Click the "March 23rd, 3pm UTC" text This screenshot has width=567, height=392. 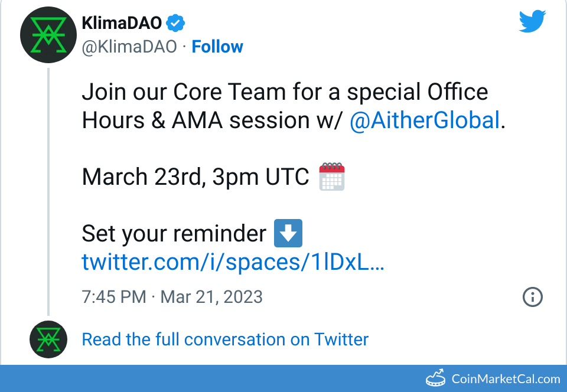point(195,177)
